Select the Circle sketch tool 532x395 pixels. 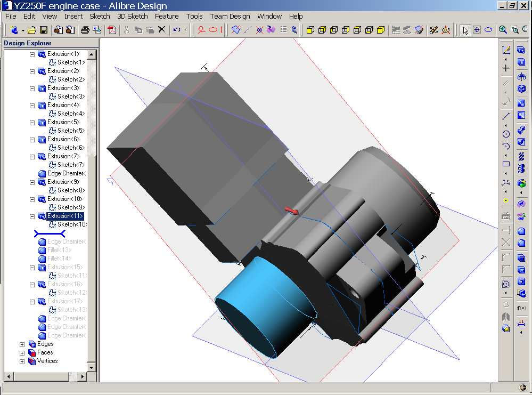click(506, 134)
